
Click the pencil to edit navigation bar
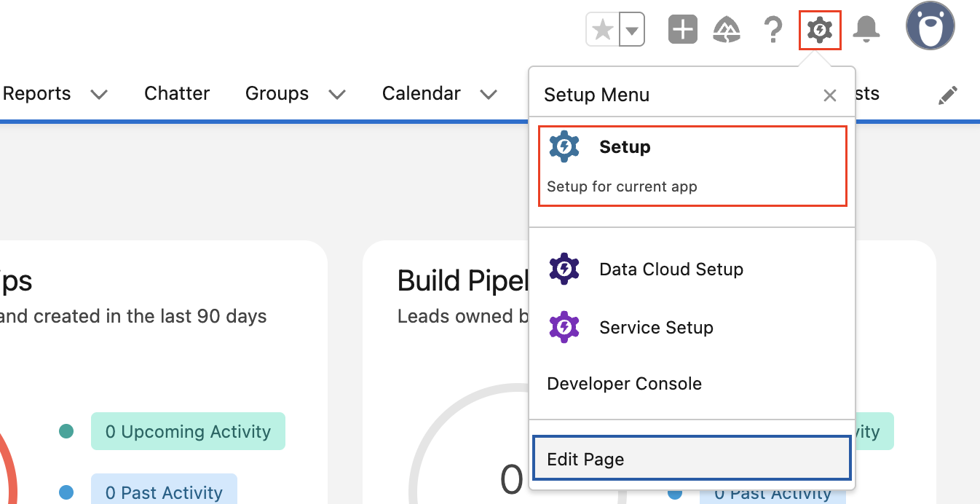point(948,95)
